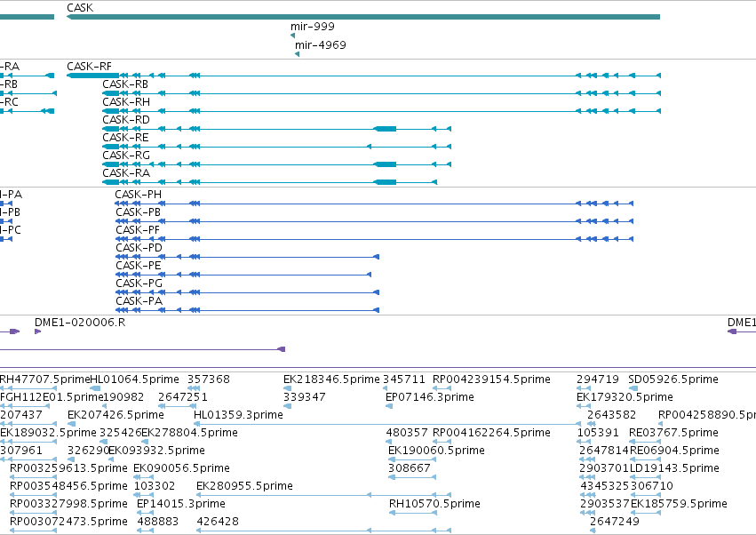The image size is (756, 535).
Task: Click the mir-4969 gene marker
Action: [x=297, y=54]
